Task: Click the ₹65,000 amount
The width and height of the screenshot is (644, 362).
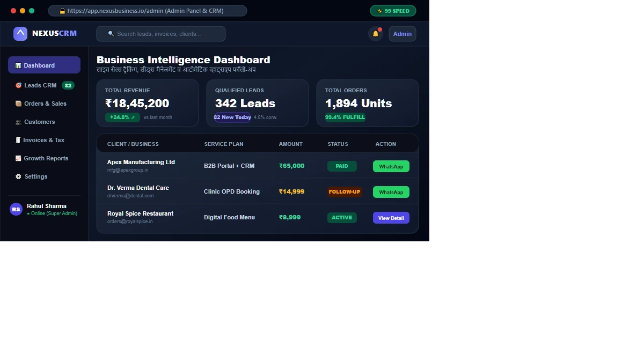Action: pos(292,166)
